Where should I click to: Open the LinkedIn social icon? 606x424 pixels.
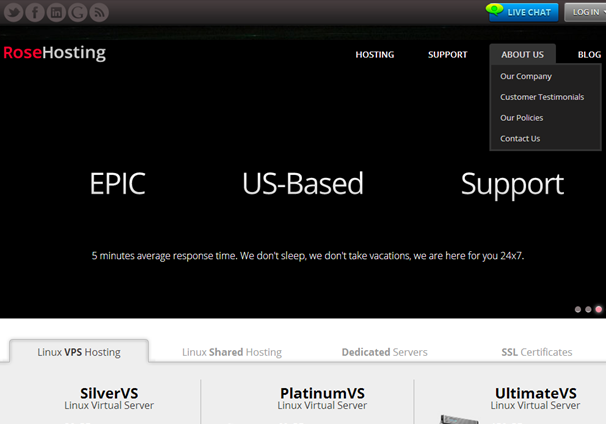pyautogui.click(x=56, y=12)
